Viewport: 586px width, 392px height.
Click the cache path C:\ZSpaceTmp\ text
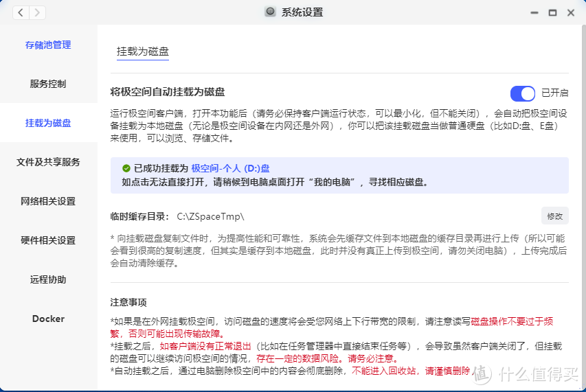[x=210, y=217]
